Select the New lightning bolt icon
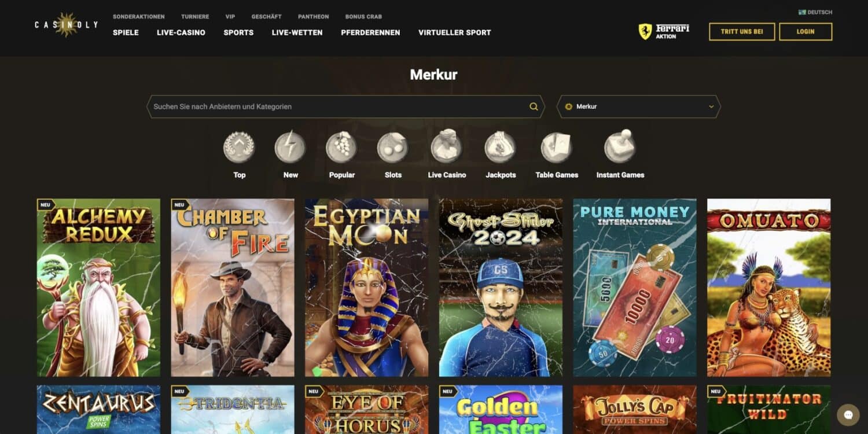The height and width of the screenshot is (434, 868). pyautogui.click(x=290, y=148)
